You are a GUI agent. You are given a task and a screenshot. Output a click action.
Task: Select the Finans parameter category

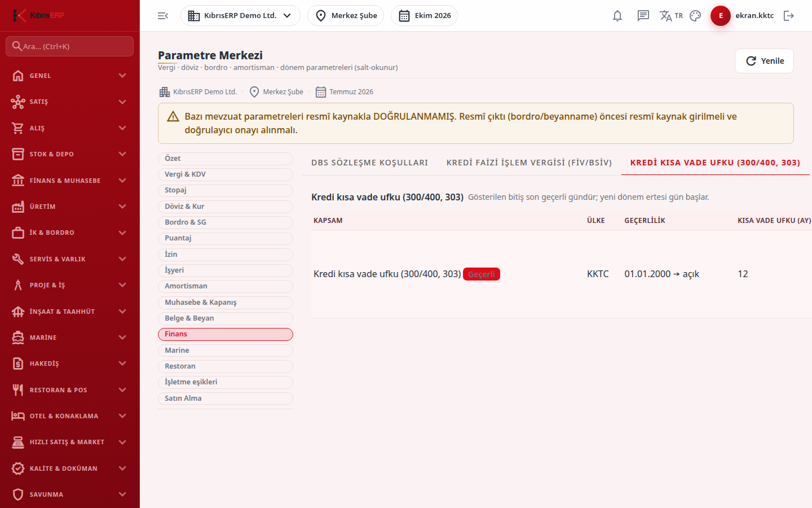pyautogui.click(x=226, y=334)
